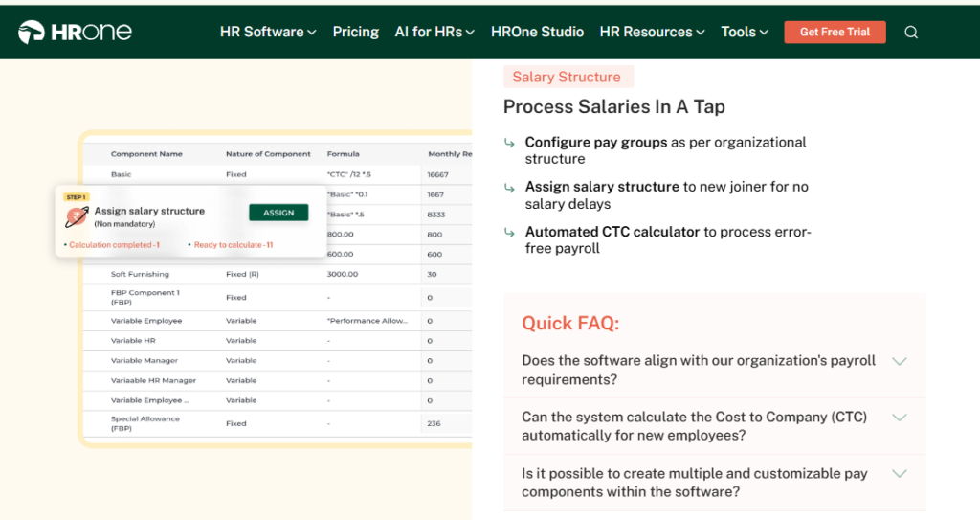Click the Process Salaries In A Tap heading
980x520 pixels.
613,106
